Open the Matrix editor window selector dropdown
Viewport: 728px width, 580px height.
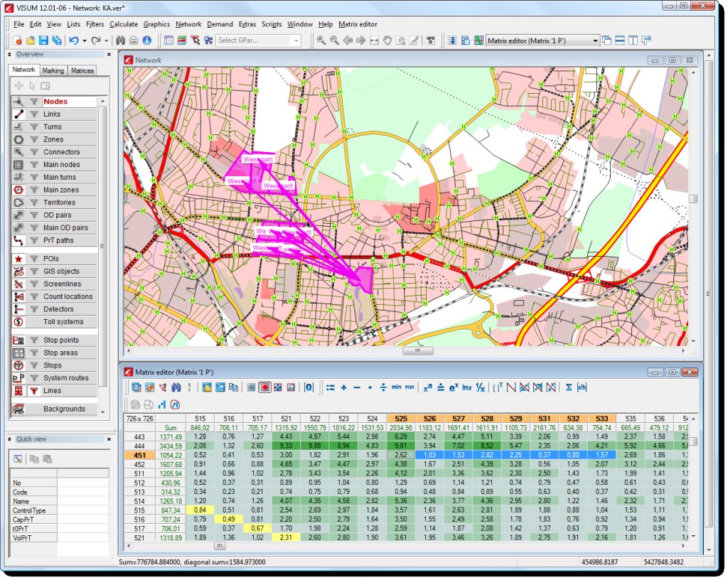coord(595,41)
